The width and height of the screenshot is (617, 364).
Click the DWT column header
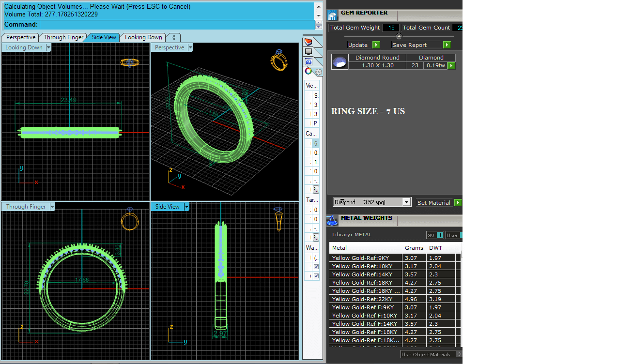click(441, 248)
